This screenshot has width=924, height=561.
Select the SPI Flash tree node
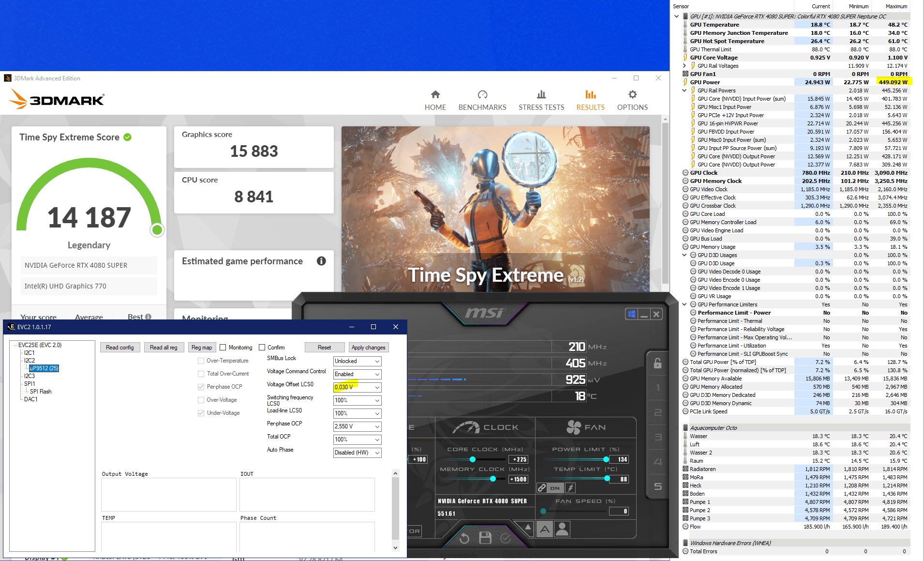(41, 392)
